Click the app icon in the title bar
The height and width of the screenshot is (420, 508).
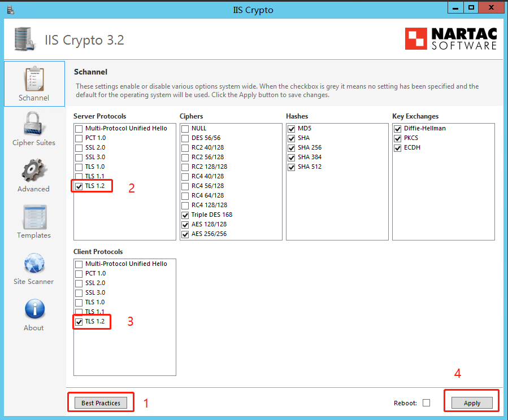click(10, 8)
